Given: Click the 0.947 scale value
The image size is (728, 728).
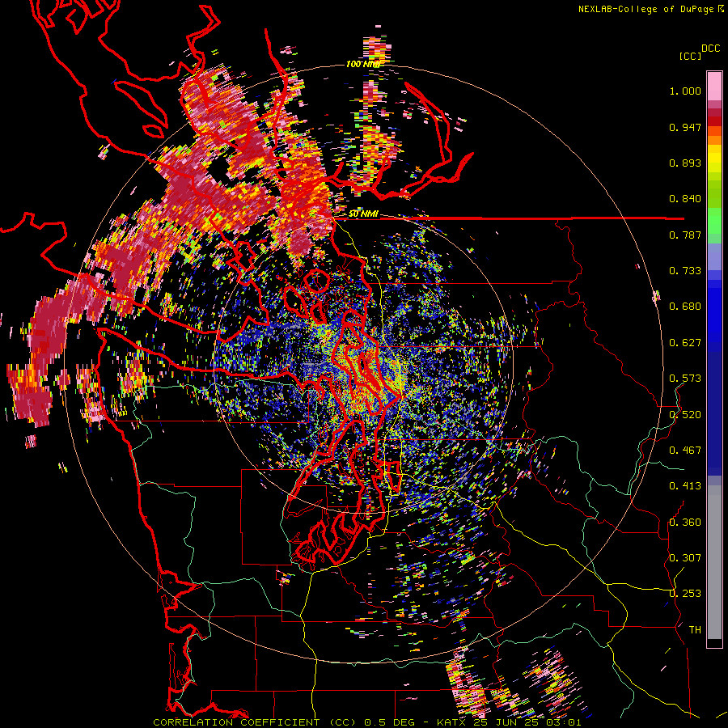Looking at the screenshot, I should click(x=685, y=127).
